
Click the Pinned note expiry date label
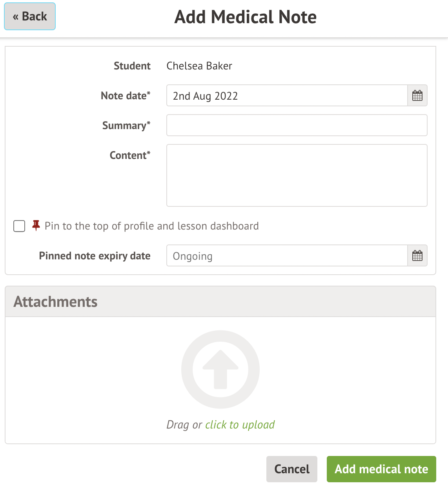point(95,256)
